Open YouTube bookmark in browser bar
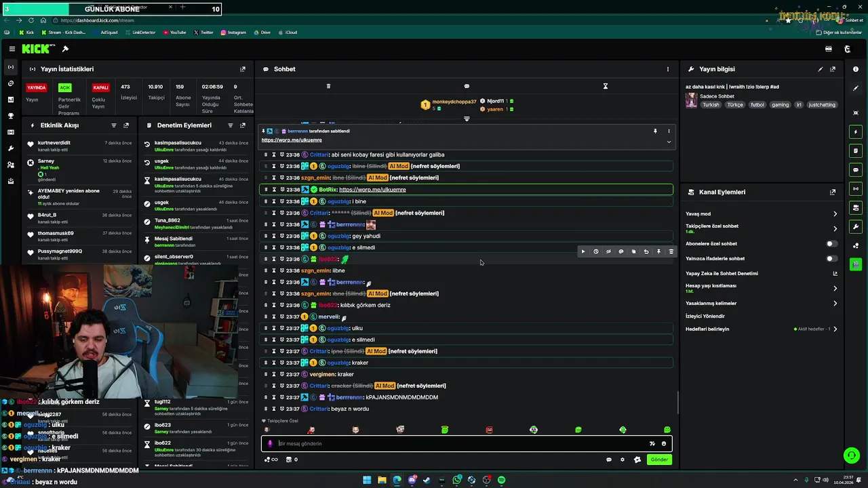The image size is (868, 488). (x=174, y=32)
